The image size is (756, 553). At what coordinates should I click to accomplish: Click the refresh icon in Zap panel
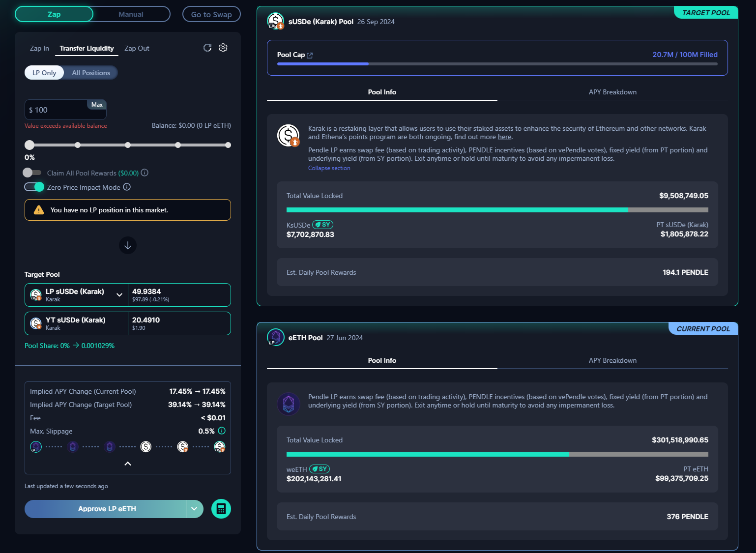coord(207,48)
